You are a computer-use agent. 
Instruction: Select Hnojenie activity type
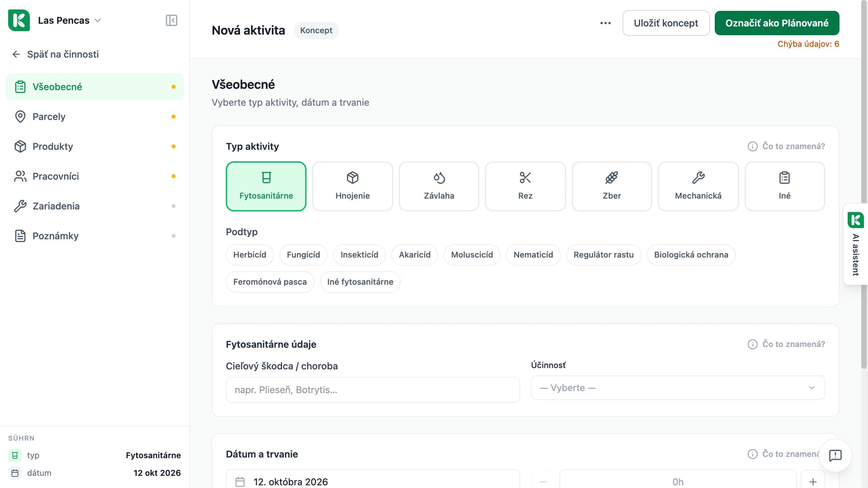click(353, 186)
